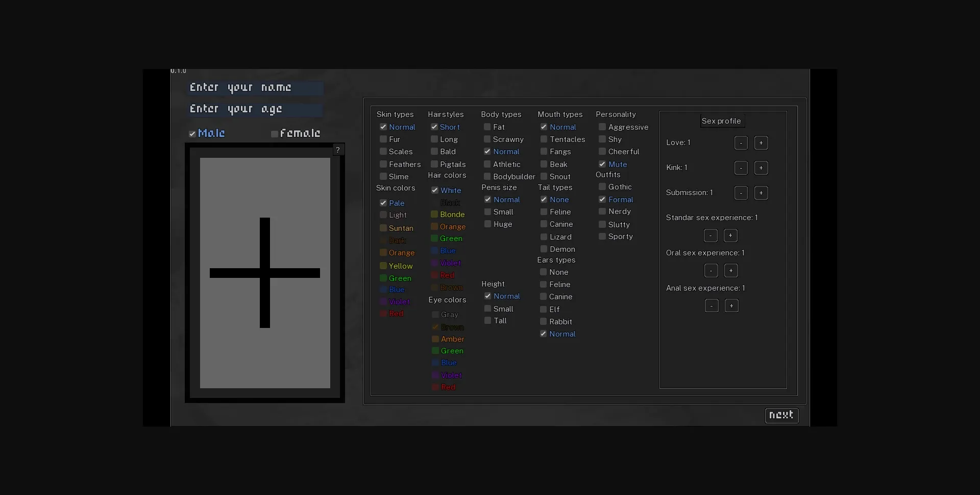Viewport: 980px width, 495px height.
Task: Click the question mark help icon
Action: pos(337,150)
